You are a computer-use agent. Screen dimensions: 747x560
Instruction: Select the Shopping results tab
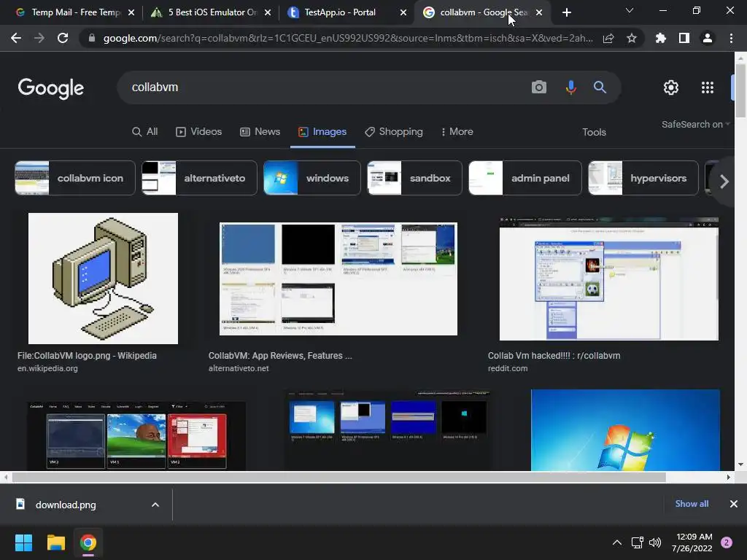pyautogui.click(x=393, y=131)
